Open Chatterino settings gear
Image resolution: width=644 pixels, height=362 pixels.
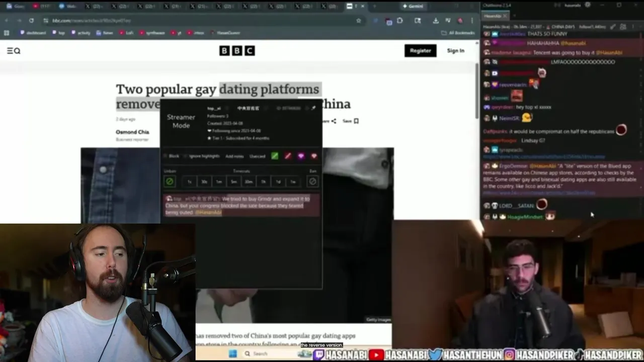click(587, 5)
